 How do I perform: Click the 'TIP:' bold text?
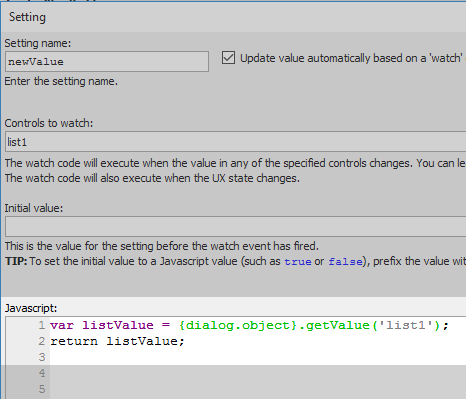[x=16, y=261]
